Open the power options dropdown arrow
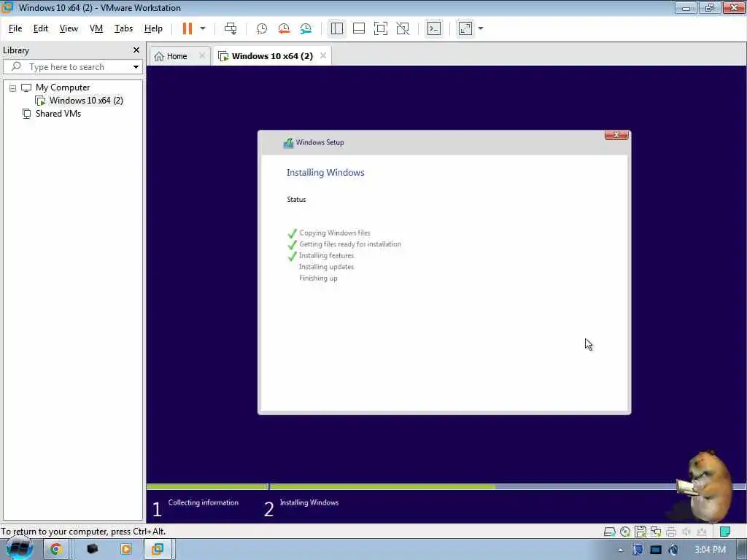The width and height of the screenshot is (747, 560). click(203, 28)
